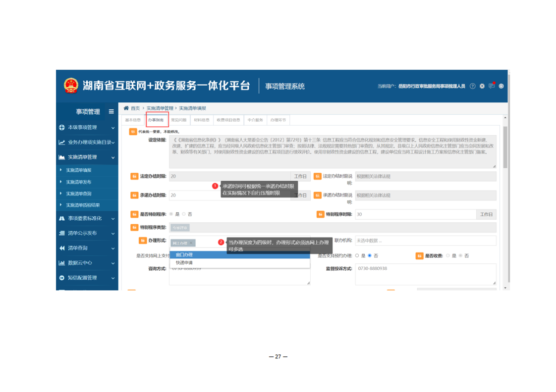The height and width of the screenshot is (392, 556).
Task: Select 否 for 是否支持预约办理
Action: click(x=370, y=256)
